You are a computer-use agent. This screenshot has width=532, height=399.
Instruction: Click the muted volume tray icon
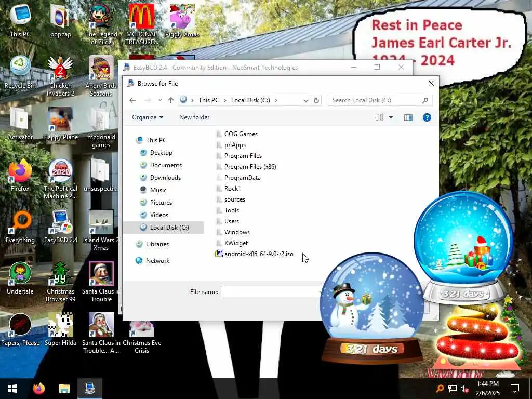[464, 389]
